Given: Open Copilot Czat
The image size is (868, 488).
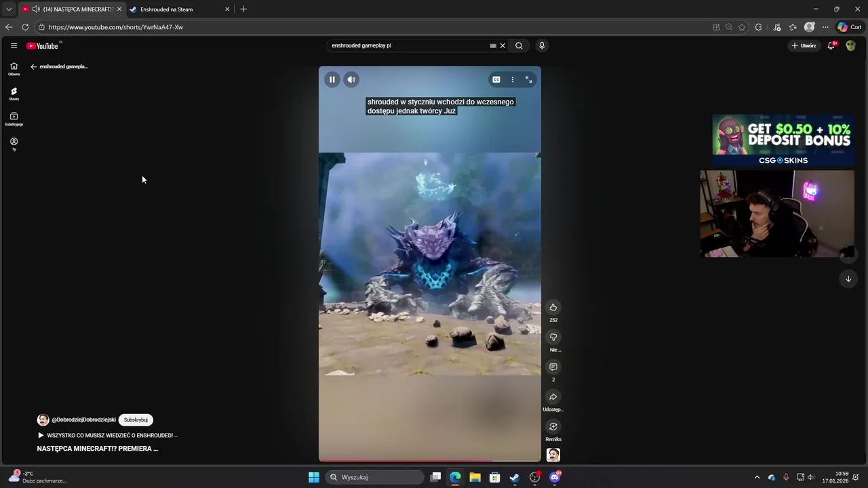Looking at the screenshot, I should point(850,27).
